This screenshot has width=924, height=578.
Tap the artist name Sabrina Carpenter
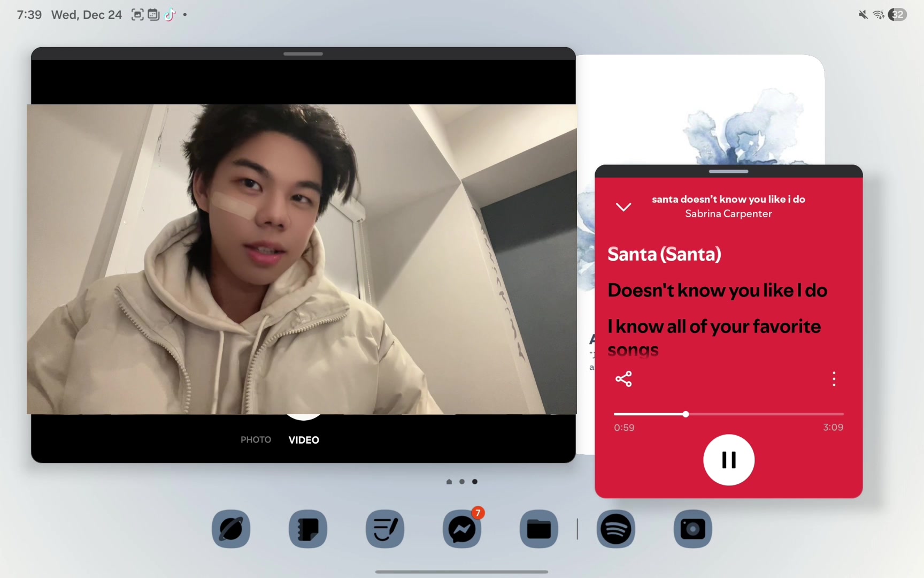point(728,214)
